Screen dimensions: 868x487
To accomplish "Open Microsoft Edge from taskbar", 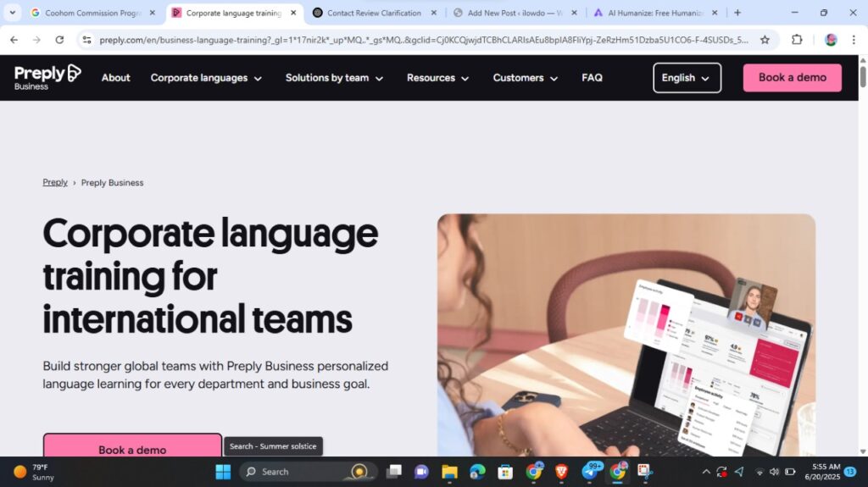I will (x=477, y=472).
